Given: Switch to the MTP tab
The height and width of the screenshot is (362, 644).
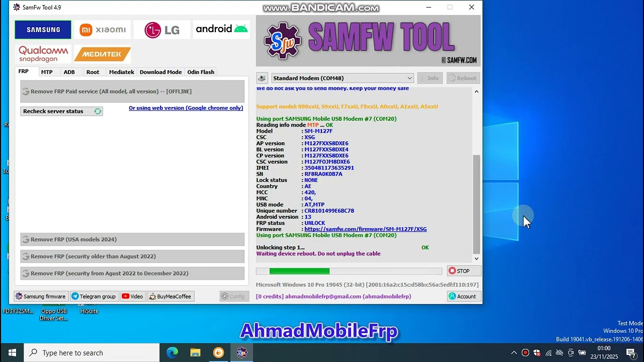Looking at the screenshot, I should click(47, 72).
